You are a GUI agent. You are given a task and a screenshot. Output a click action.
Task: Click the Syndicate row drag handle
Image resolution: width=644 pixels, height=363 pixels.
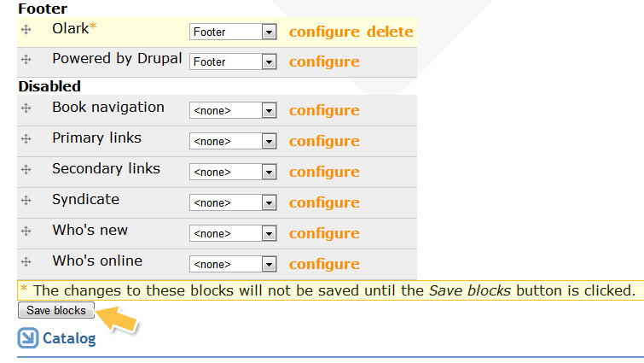pyautogui.click(x=26, y=202)
